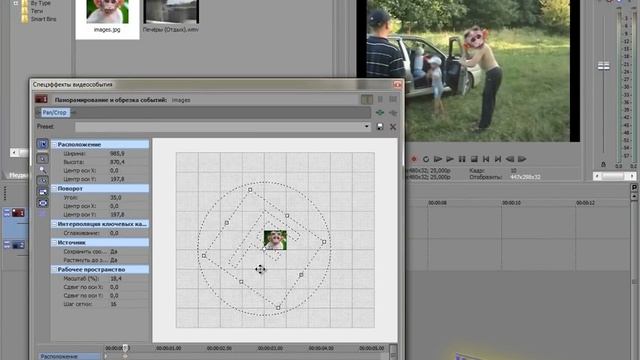Click the track 1 video header icon

coord(18,213)
